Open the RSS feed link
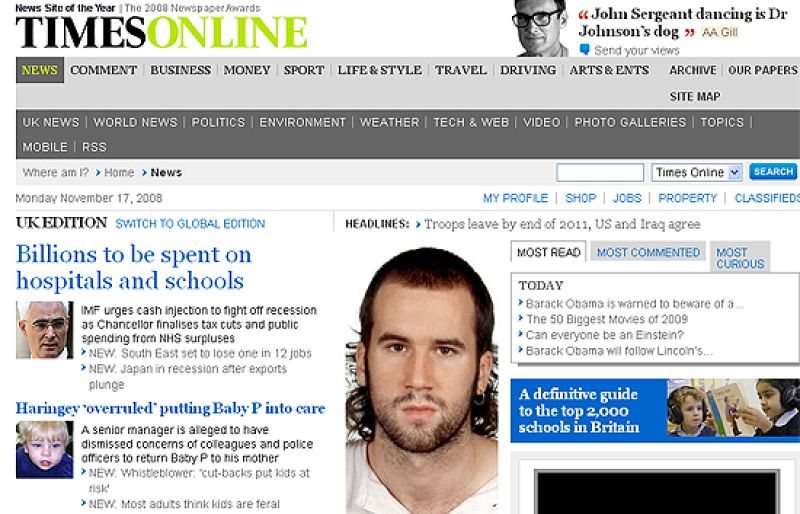This screenshot has height=514, width=800. [x=94, y=147]
